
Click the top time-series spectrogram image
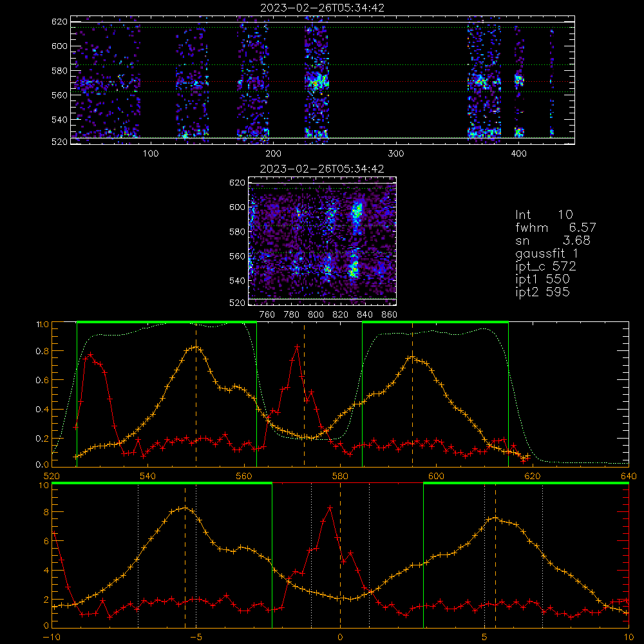click(323, 80)
